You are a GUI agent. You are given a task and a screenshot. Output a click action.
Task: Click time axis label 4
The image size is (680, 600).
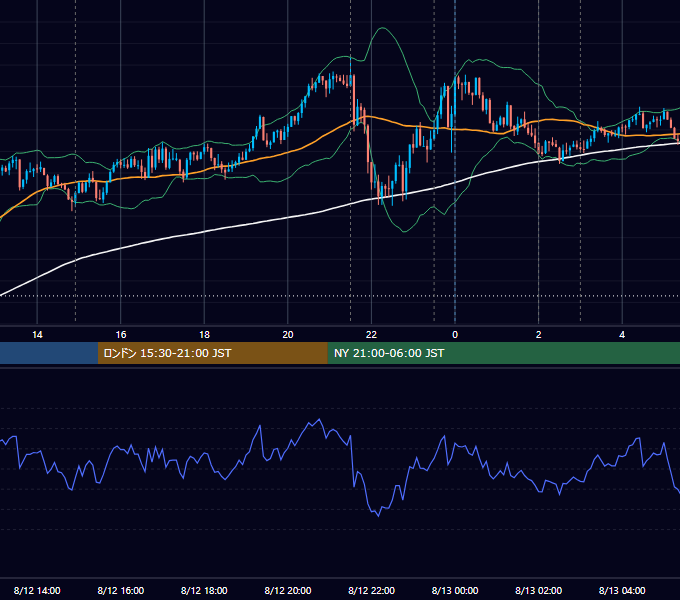(x=622, y=335)
